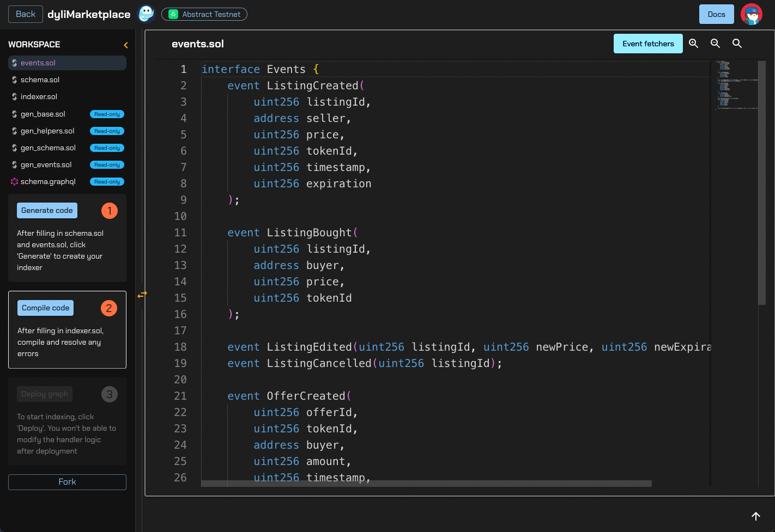This screenshot has height=532, width=775.
Task: Open the Abstract Testnet network selector
Action: click(204, 14)
